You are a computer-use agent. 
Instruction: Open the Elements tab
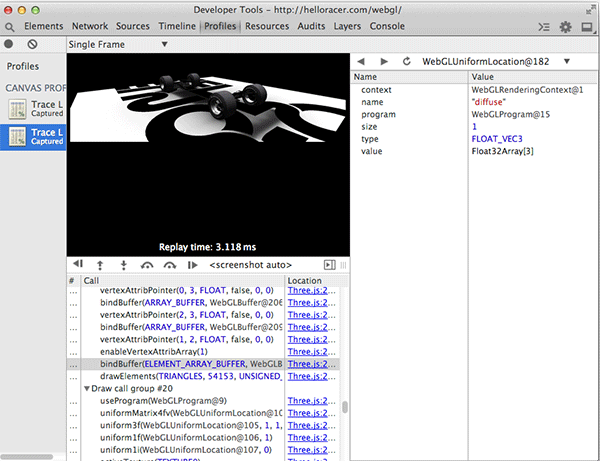point(44,26)
